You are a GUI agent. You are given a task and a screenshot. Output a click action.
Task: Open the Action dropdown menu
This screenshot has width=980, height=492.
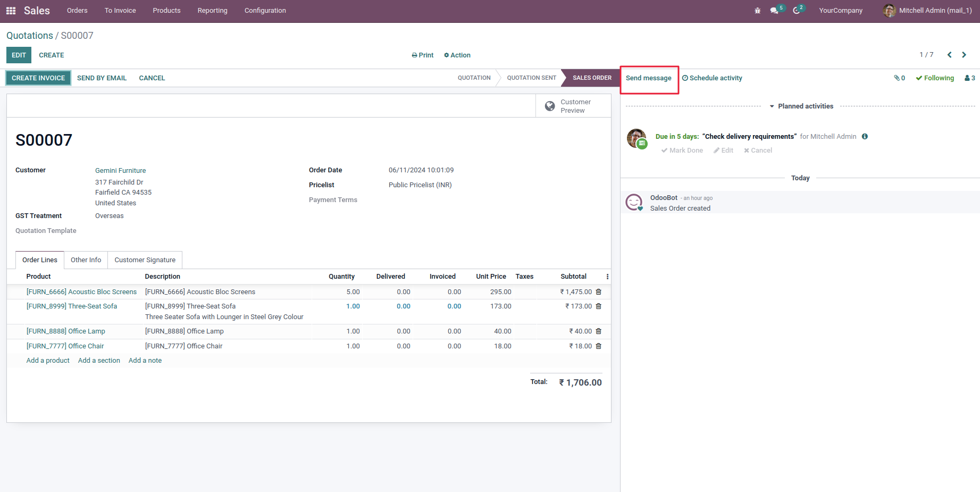coord(457,55)
